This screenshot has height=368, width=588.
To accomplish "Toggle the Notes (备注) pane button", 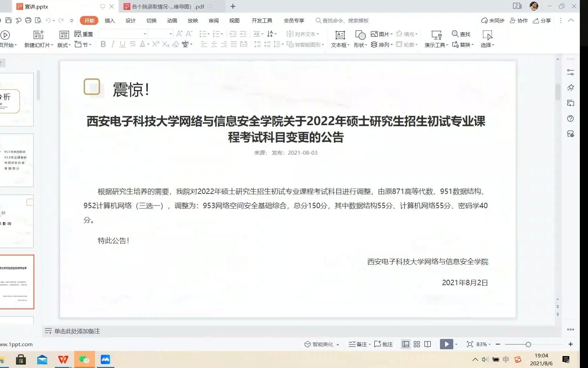I will (359, 344).
